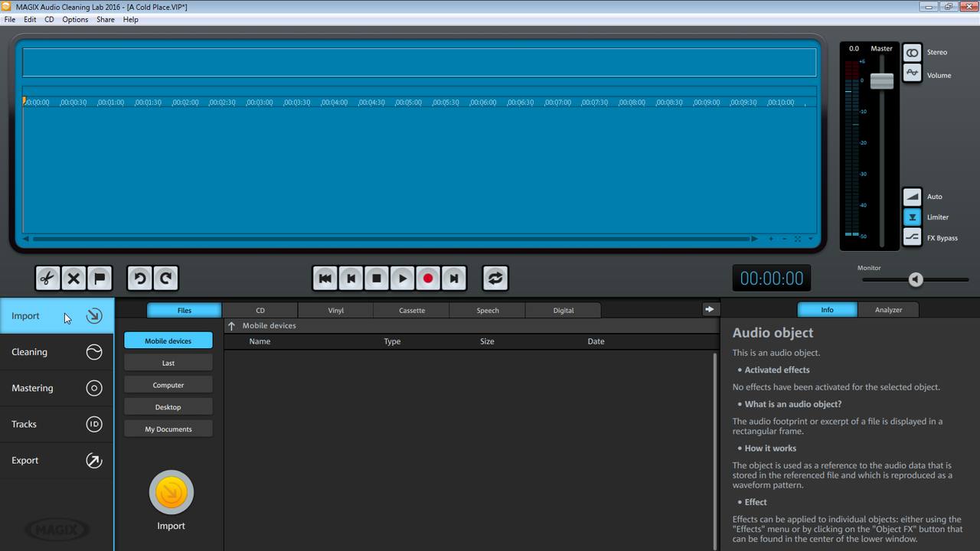Switch to the Vinyl tab
980x551 pixels.
[336, 311]
